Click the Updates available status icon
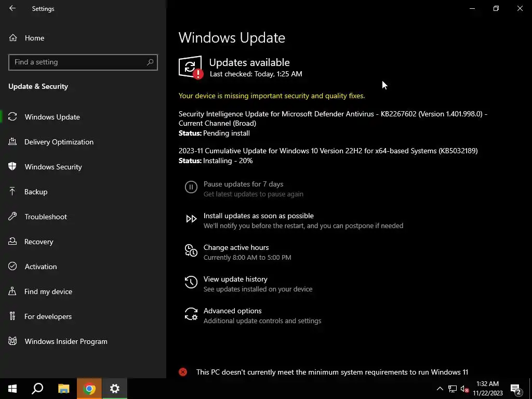Screen dimensions: 532x399 point(191,67)
